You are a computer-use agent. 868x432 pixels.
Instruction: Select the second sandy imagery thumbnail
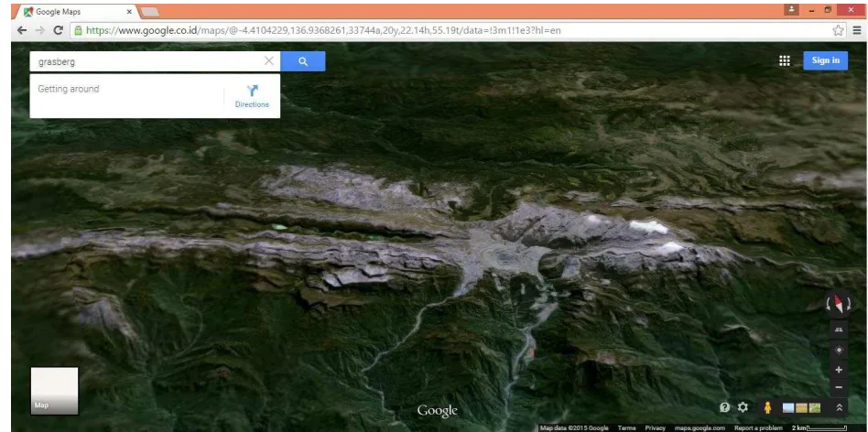[801, 408]
